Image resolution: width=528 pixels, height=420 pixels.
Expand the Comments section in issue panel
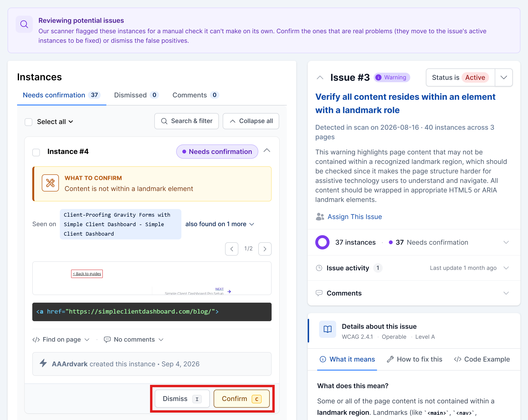(x=414, y=293)
